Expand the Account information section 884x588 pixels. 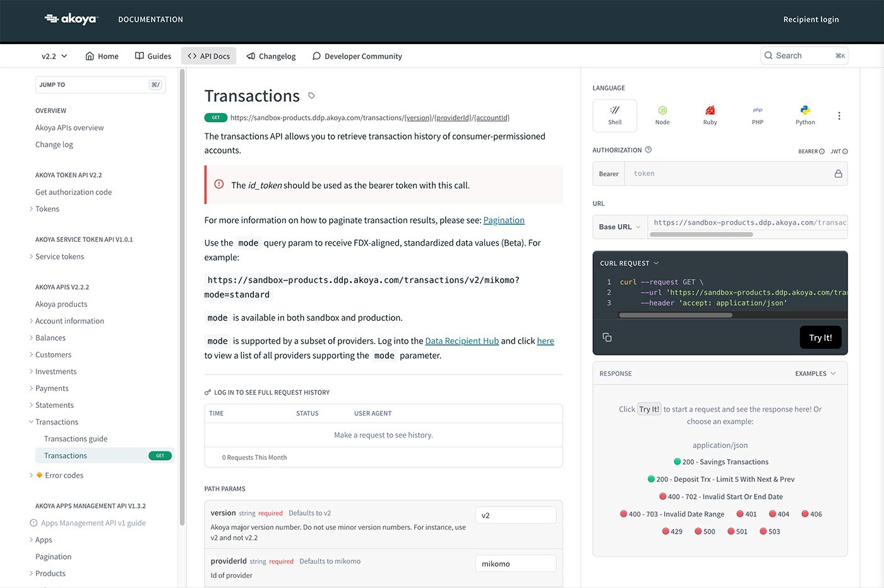pos(32,321)
